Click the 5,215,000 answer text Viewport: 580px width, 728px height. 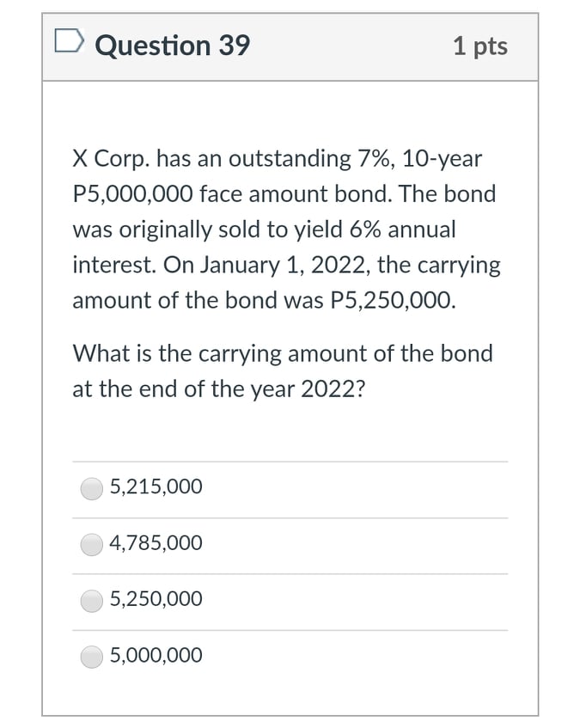[156, 486]
